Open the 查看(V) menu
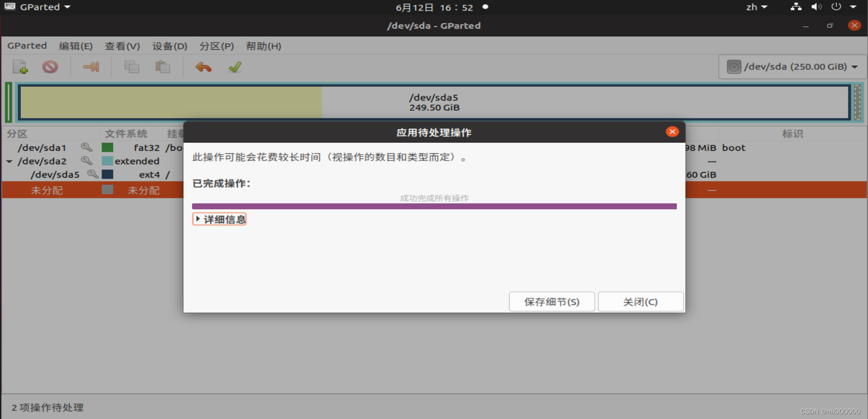The width and height of the screenshot is (868, 419). click(x=122, y=46)
